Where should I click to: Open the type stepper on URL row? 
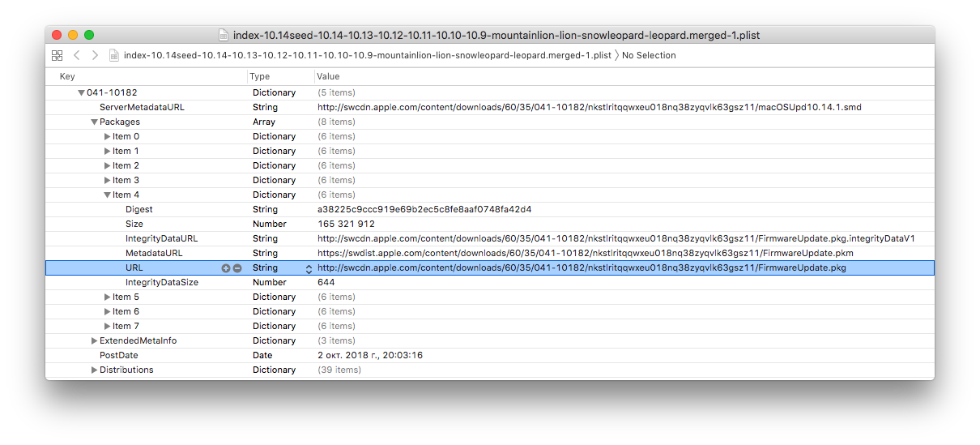(x=309, y=268)
